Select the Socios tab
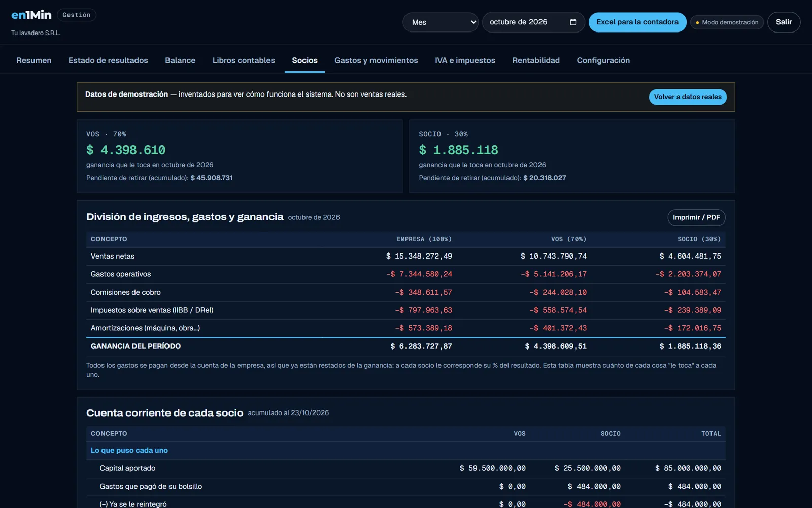812x508 pixels. (304, 60)
